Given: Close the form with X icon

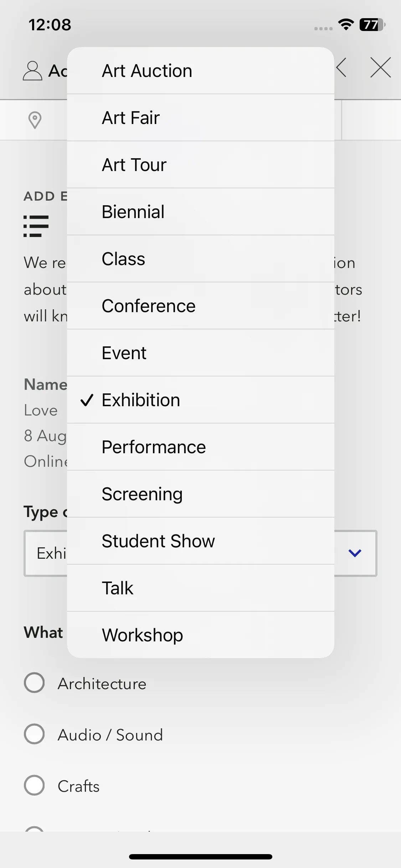Looking at the screenshot, I should click(x=380, y=67).
